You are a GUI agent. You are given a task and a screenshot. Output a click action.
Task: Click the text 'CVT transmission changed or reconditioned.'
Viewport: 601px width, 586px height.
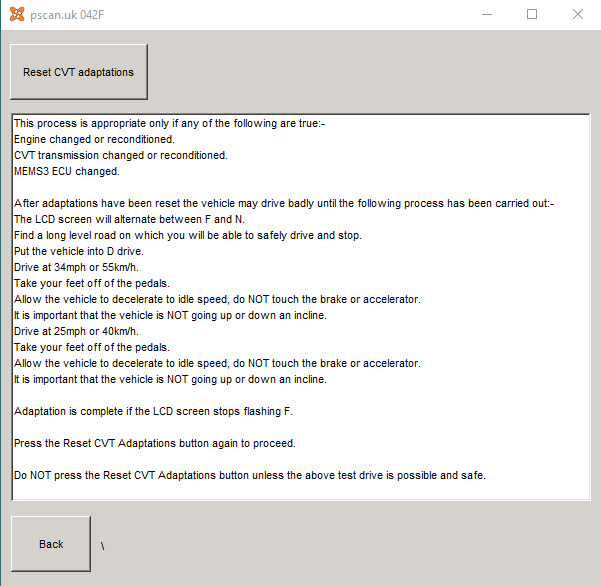[x=121, y=155]
